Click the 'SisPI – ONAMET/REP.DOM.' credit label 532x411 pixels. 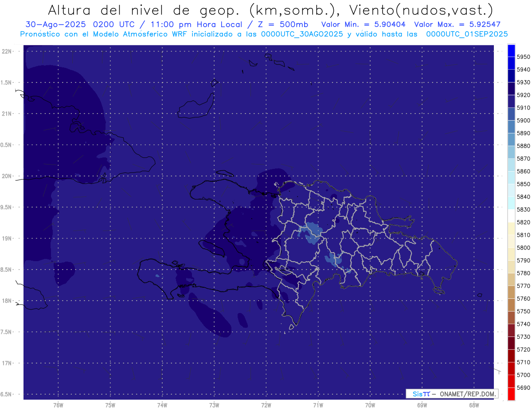click(x=452, y=394)
